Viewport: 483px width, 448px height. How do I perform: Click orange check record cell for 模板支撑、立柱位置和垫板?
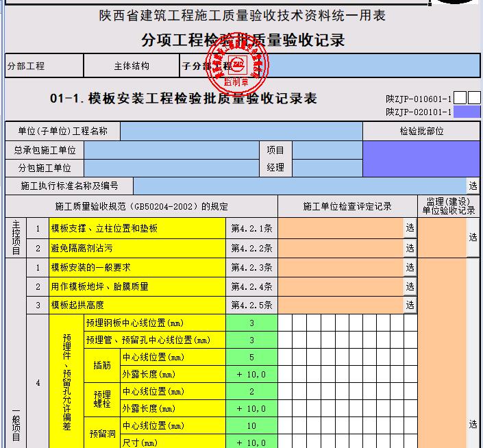[340, 228]
